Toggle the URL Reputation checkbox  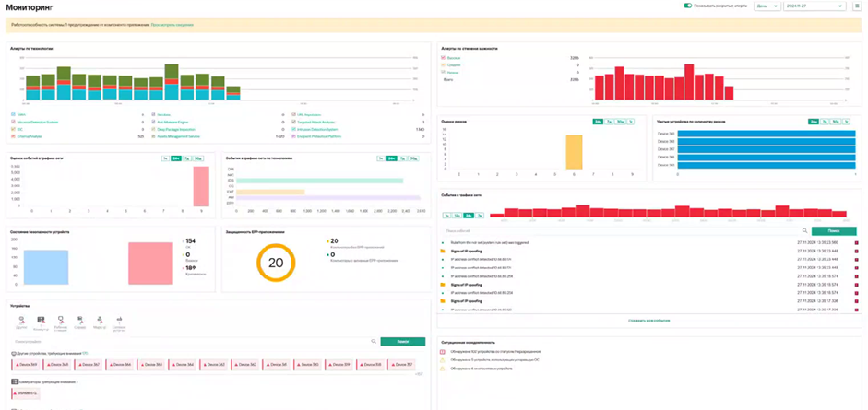tap(292, 114)
